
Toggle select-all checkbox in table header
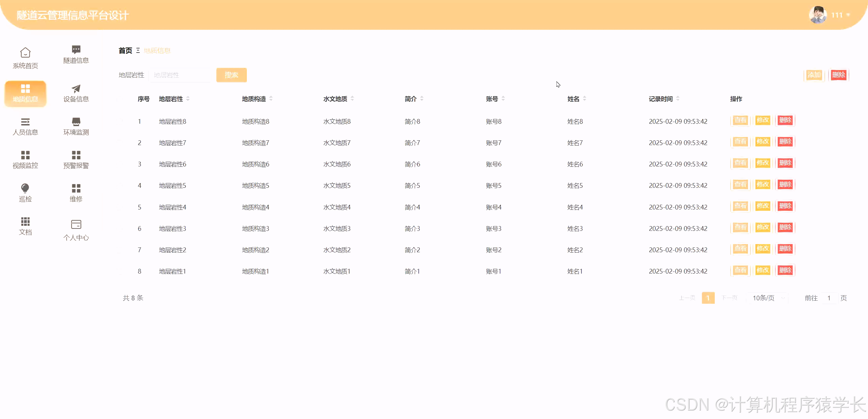[120, 99]
